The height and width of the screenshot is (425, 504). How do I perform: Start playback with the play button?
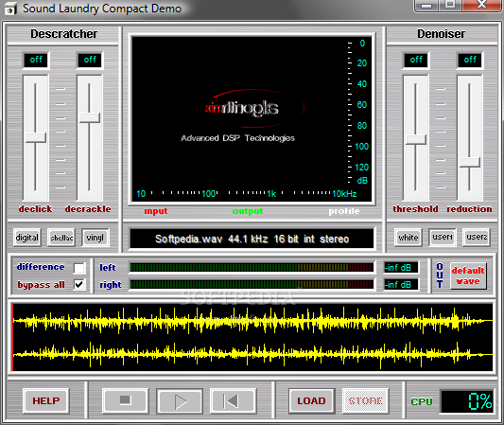pyautogui.click(x=180, y=401)
